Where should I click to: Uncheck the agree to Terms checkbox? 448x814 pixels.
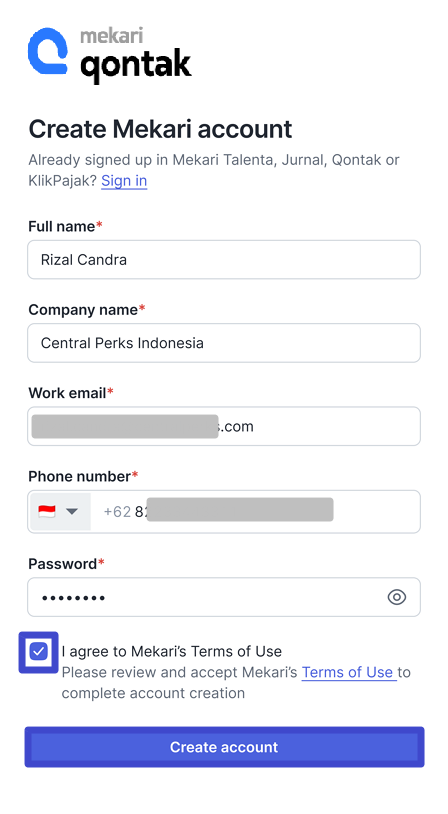(38, 651)
